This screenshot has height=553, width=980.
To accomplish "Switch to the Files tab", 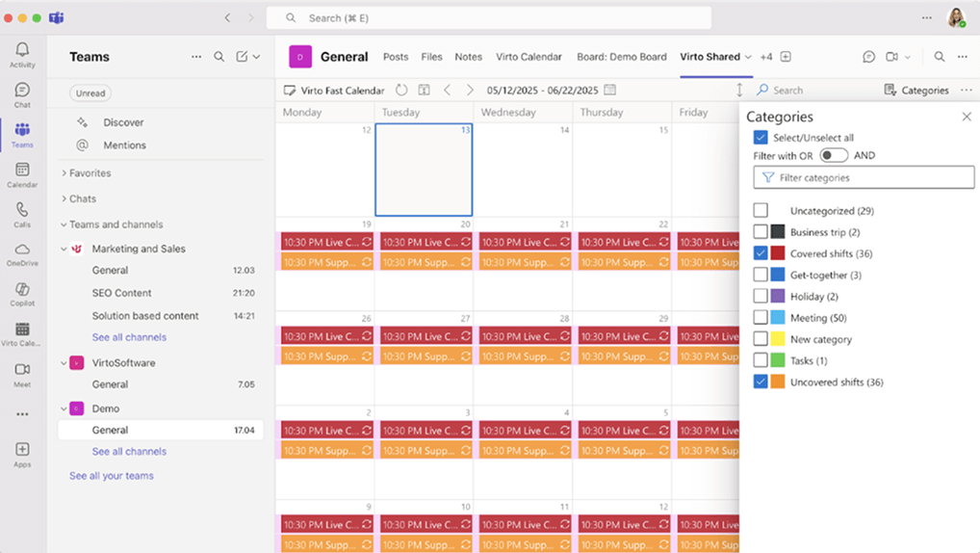I will [x=431, y=57].
